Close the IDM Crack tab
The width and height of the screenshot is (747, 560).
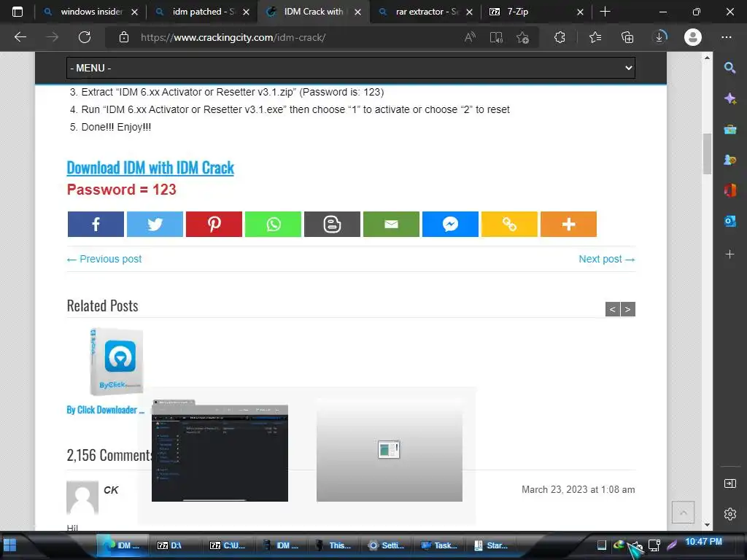click(x=357, y=12)
